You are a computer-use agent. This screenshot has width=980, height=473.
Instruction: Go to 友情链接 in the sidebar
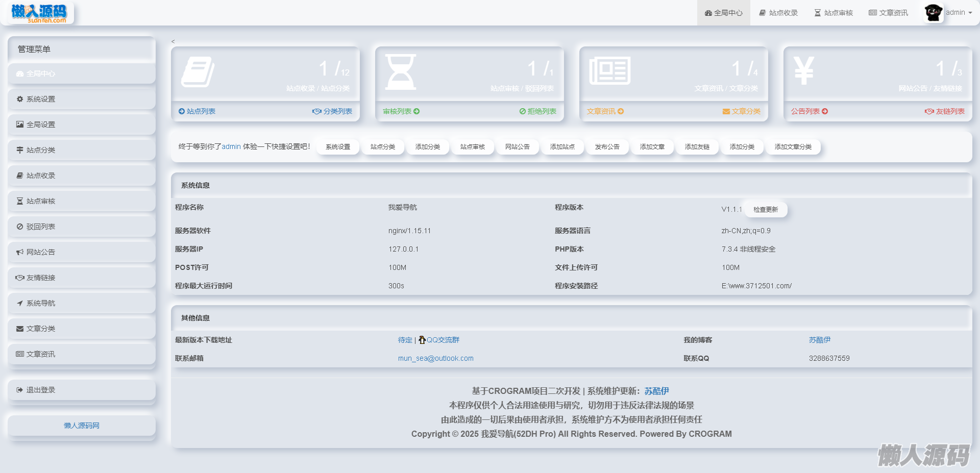(x=41, y=278)
